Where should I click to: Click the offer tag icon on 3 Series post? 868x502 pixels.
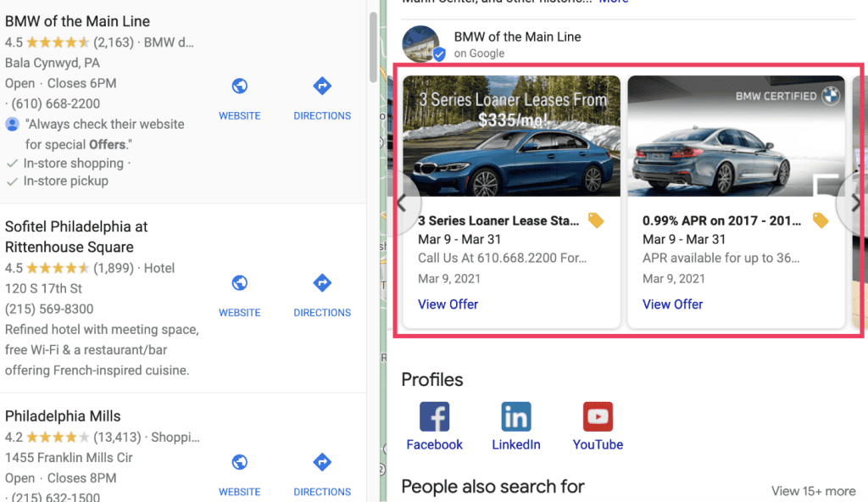point(596,220)
